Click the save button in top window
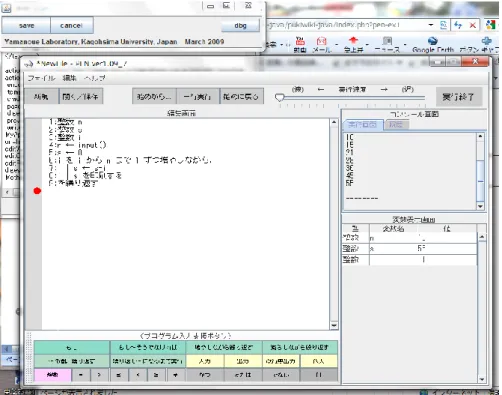The height and width of the screenshot is (395, 502). 26,26
